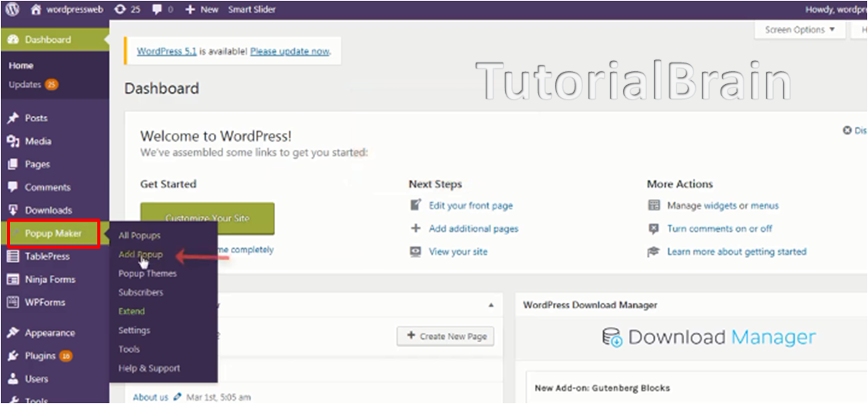Viewport: 868px width, 404px height.
Task: Click the Create New Page button
Action: click(446, 336)
